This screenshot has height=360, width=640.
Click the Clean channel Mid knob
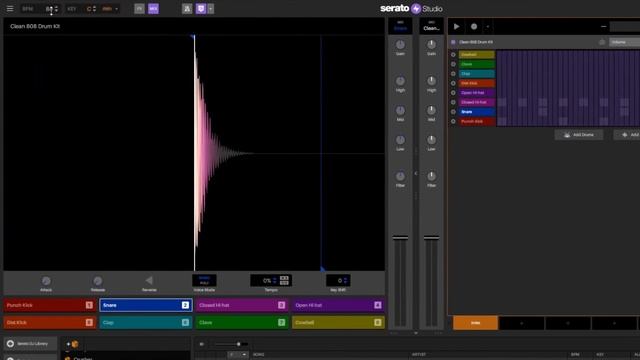(x=431, y=110)
